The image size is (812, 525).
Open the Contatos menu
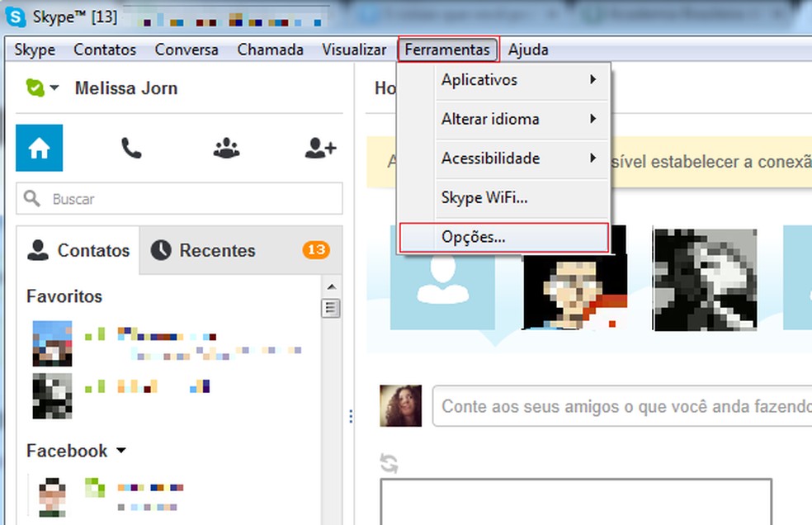click(105, 50)
